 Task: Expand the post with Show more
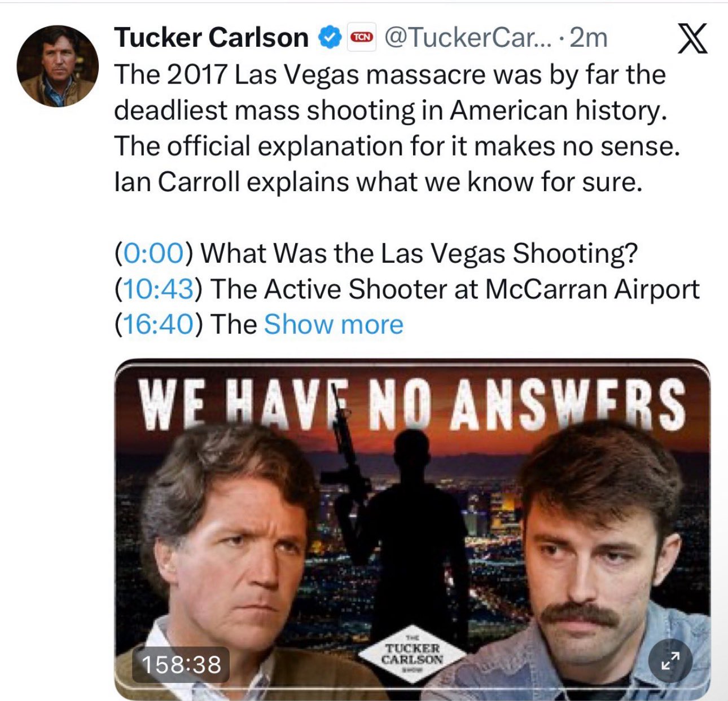coord(334,325)
